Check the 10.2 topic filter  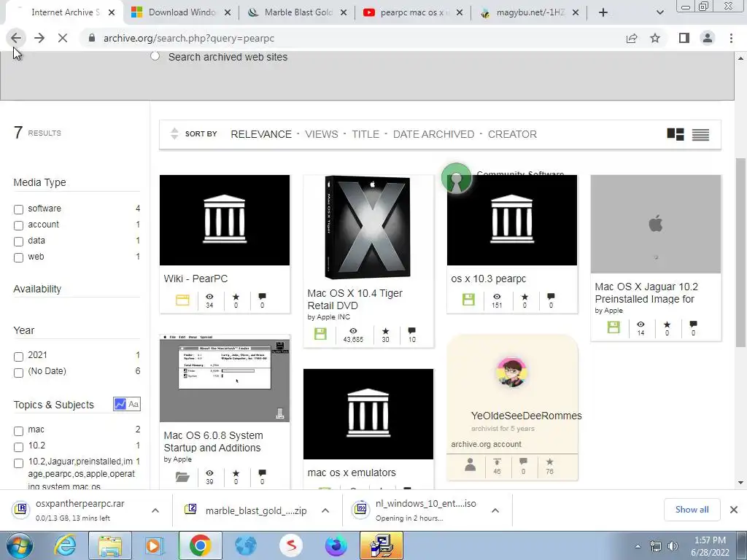tap(18, 447)
